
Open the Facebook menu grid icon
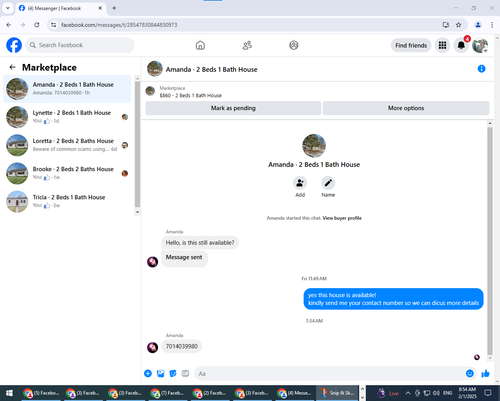pyautogui.click(x=442, y=45)
